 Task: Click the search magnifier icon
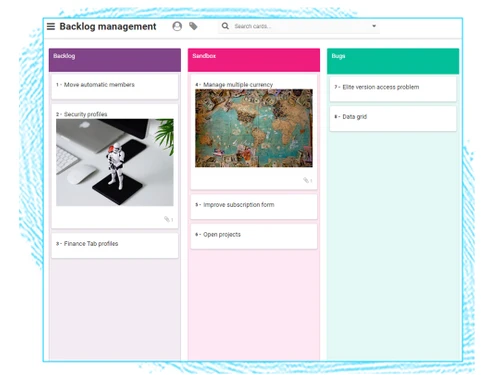(225, 26)
